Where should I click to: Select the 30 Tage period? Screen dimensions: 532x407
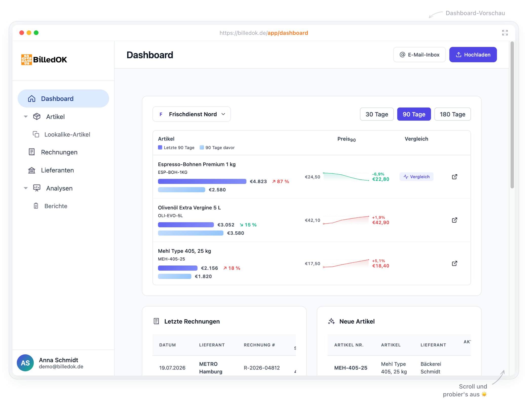point(377,114)
